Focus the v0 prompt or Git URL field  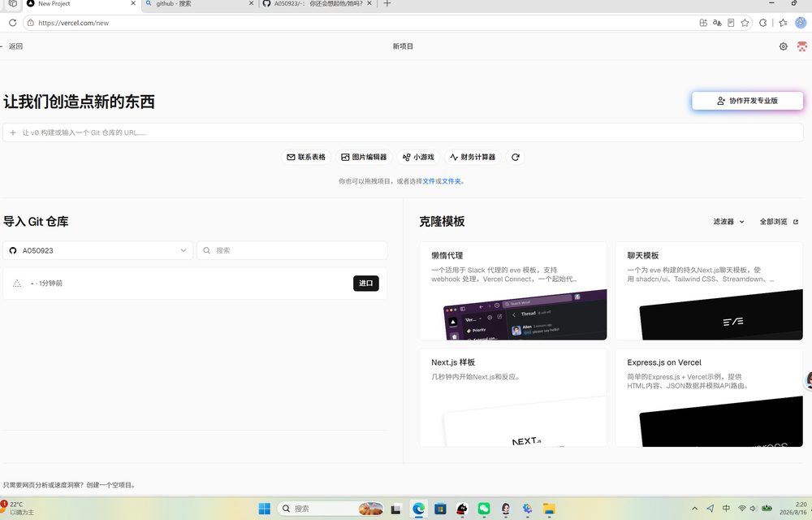(x=403, y=132)
